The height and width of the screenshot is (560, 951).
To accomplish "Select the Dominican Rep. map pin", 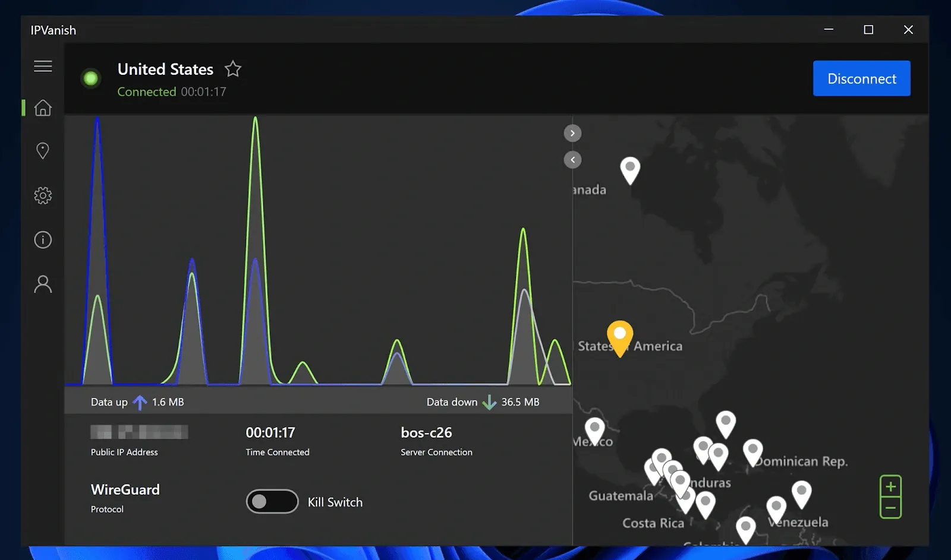I will coord(752,451).
